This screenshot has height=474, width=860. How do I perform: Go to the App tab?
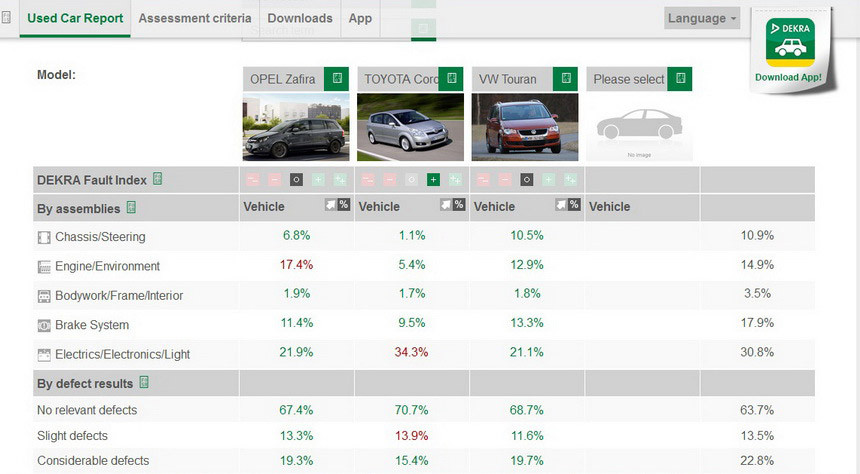click(360, 18)
